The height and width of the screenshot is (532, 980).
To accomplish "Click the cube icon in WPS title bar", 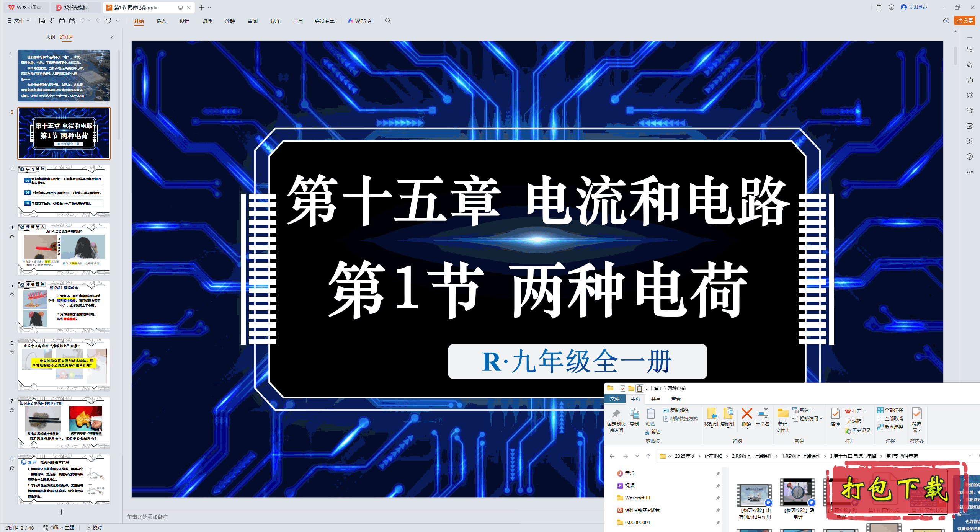I will click(x=891, y=7).
